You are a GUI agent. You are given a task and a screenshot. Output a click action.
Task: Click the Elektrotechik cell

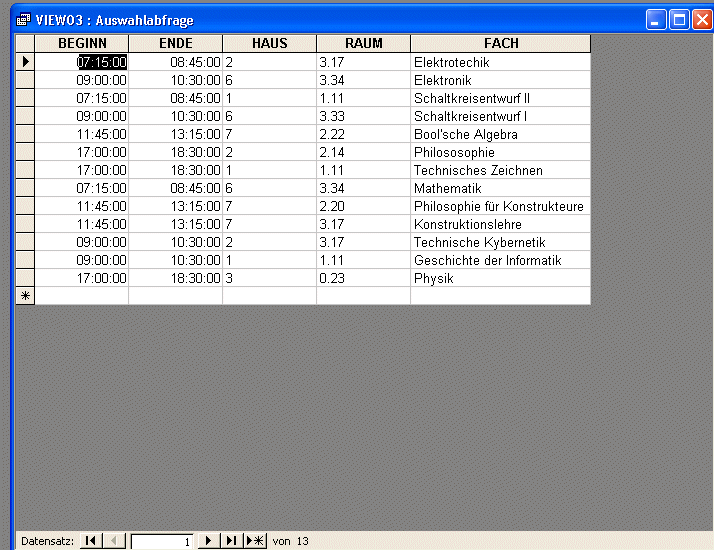click(500, 62)
